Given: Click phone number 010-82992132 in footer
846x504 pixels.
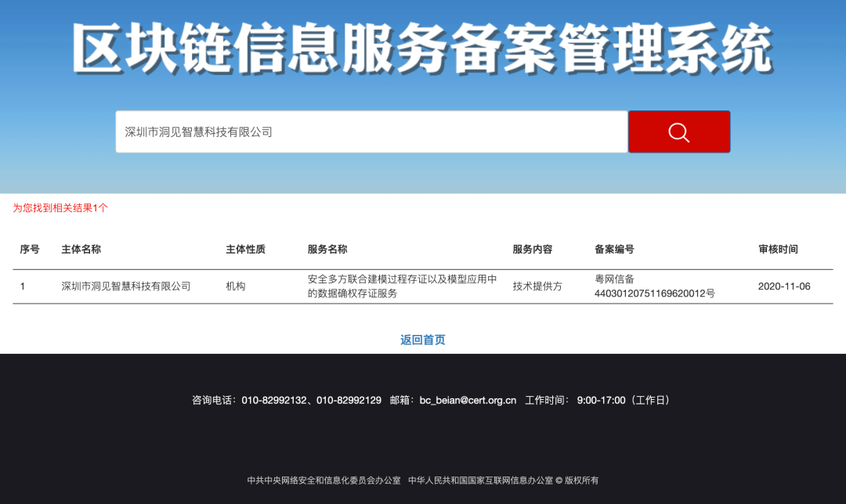Looking at the screenshot, I should pyautogui.click(x=274, y=401).
